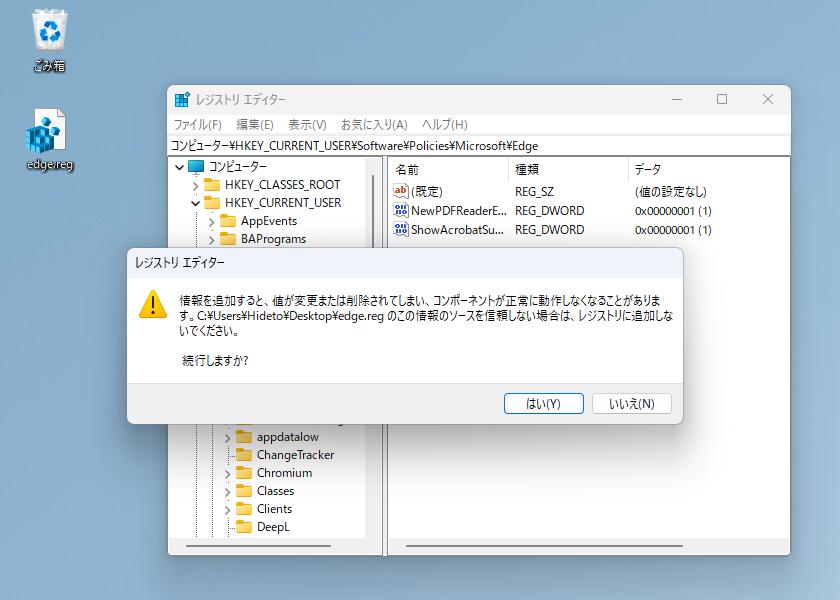Image resolution: width=840 pixels, height=600 pixels.
Task: Click the Registry Editor title bar icon
Action: pos(182,100)
